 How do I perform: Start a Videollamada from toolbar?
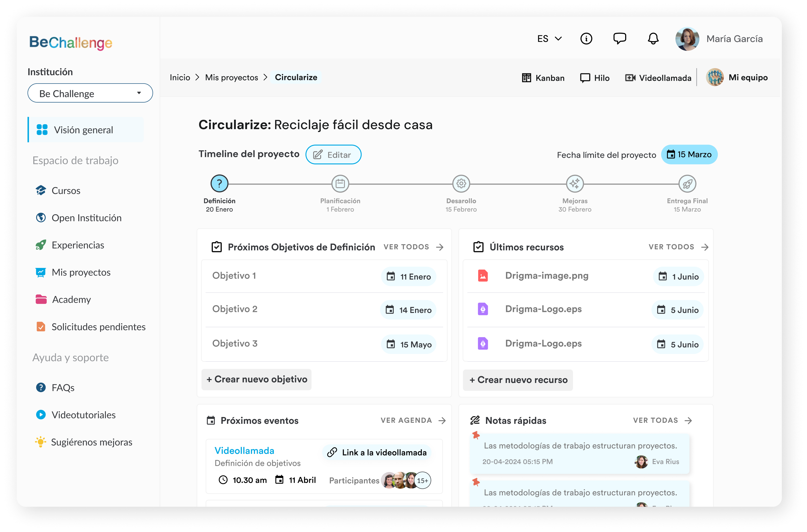(658, 78)
